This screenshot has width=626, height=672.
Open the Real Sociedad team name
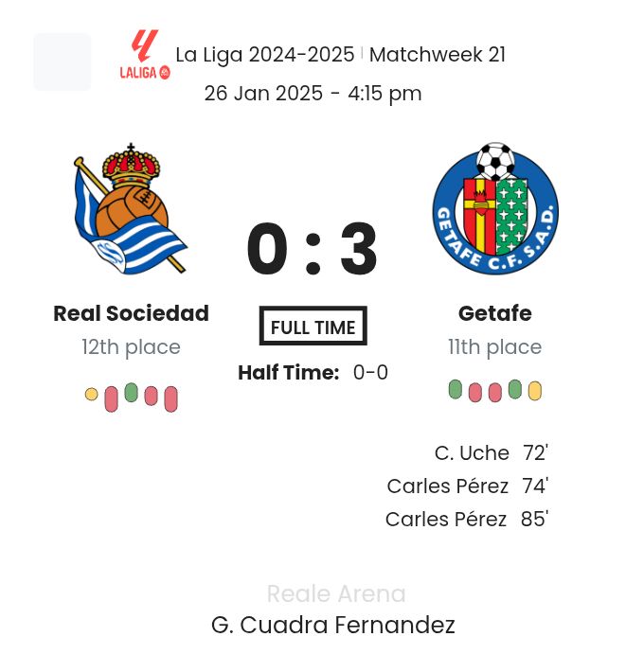(x=131, y=313)
